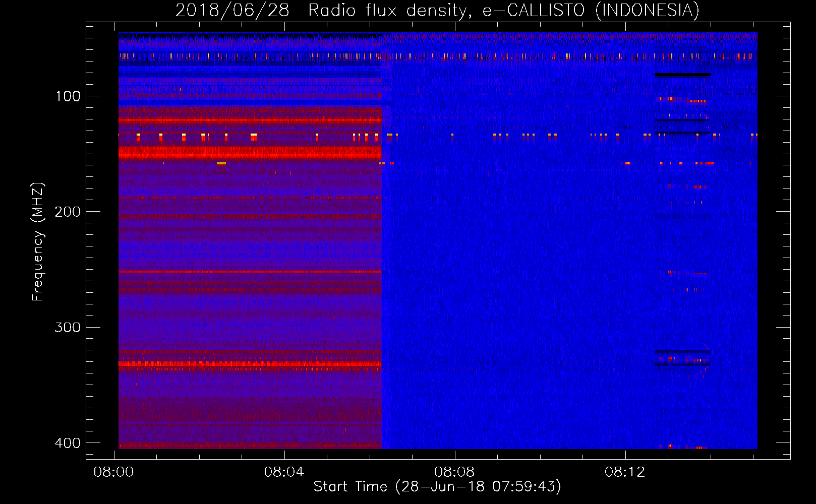816x504 pixels.
Task: Click the 08:00 time tick label
Action: pos(114,472)
